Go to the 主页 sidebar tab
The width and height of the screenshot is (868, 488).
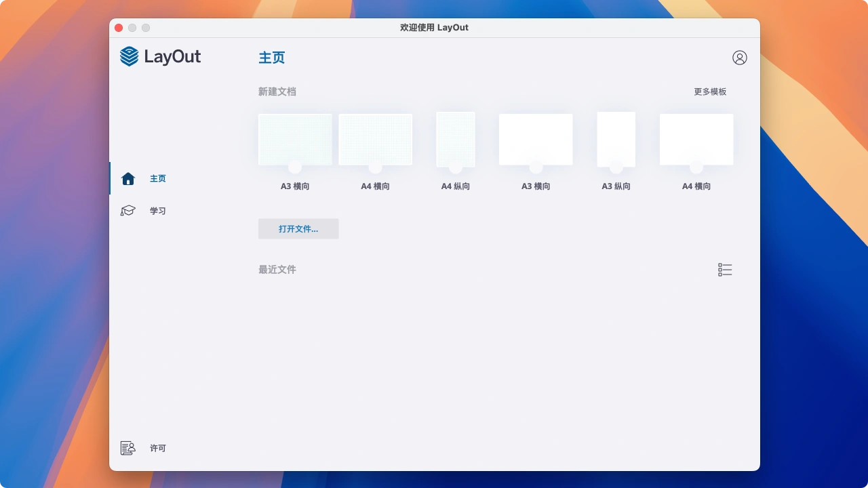[x=158, y=179]
